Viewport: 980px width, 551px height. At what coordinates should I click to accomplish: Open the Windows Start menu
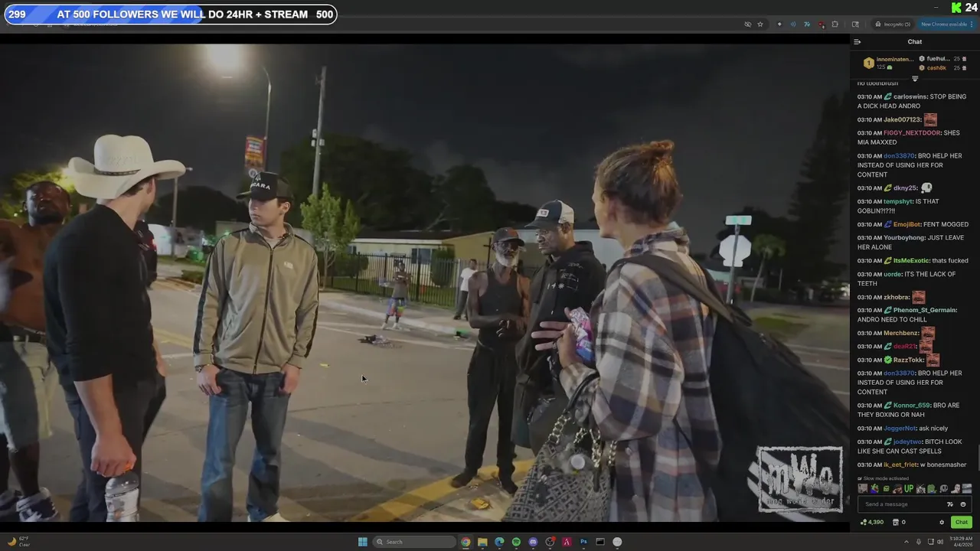363,542
